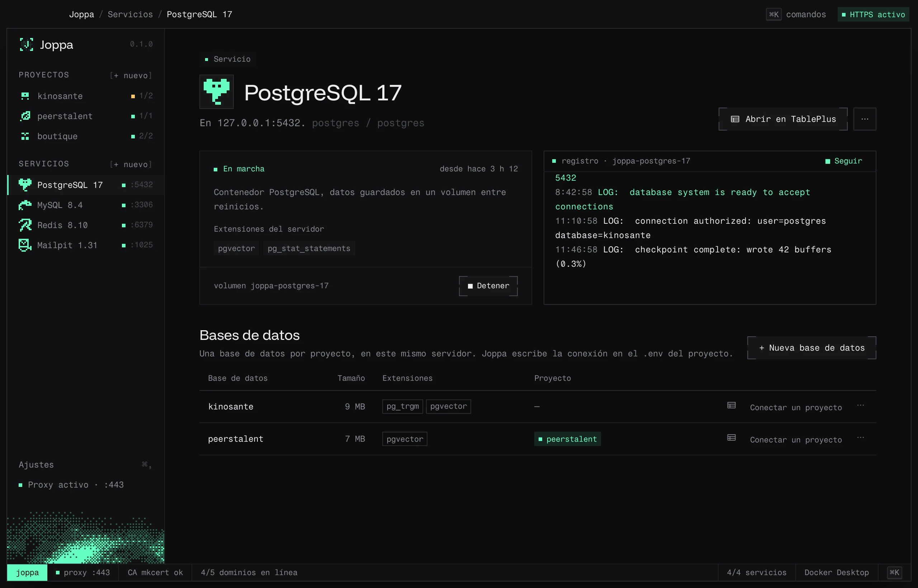Select the Redis 8.10 service icon

point(25,225)
